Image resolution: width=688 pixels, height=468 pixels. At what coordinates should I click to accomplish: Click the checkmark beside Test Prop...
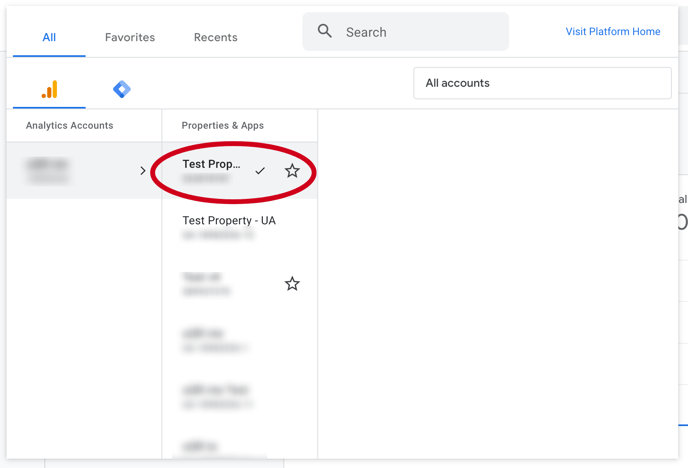click(x=260, y=171)
